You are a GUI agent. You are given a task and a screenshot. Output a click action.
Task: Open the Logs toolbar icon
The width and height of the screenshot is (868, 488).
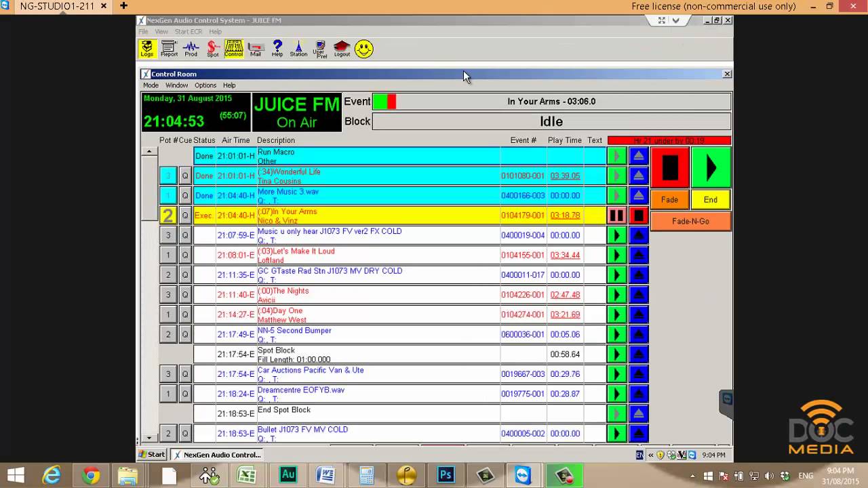coord(147,49)
